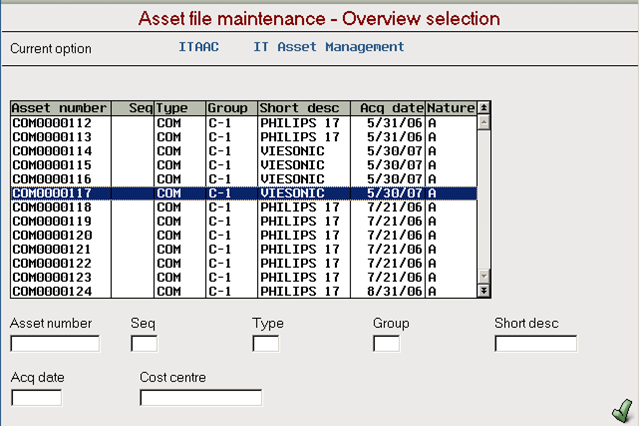Focus the Short desc input field
Image resolution: width=640 pixels, height=426 pixels.
click(x=536, y=344)
